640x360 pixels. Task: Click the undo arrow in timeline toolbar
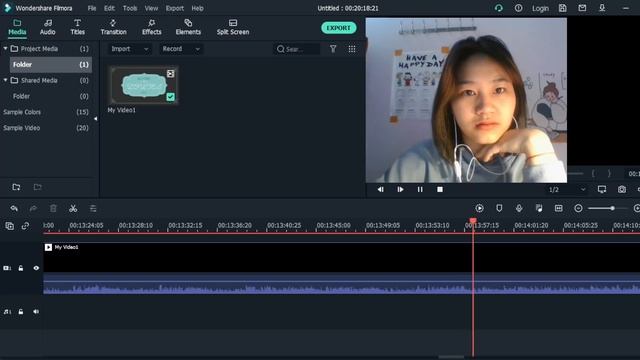(14, 209)
